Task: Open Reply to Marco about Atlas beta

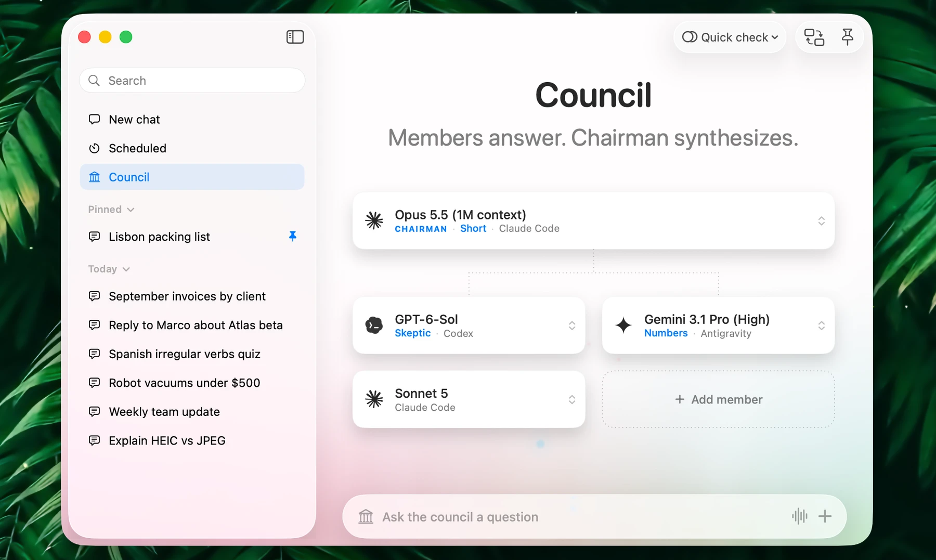Action: click(192, 325)
